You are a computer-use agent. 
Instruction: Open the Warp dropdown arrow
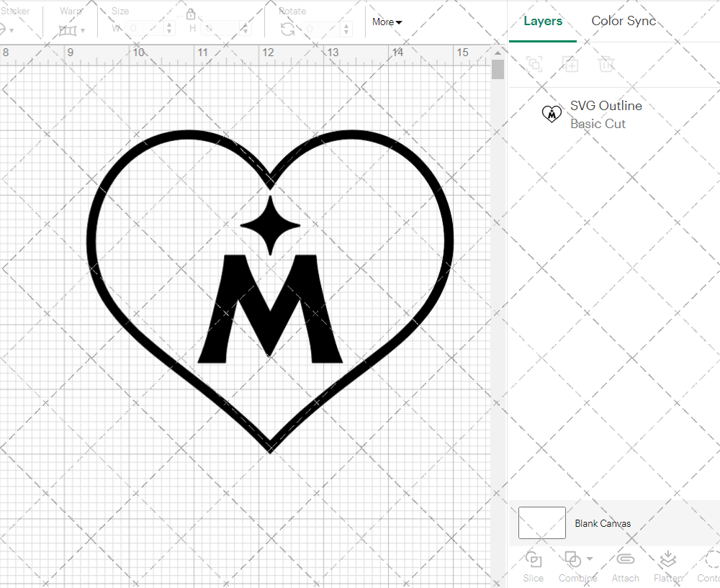click(x=83, y=31)
